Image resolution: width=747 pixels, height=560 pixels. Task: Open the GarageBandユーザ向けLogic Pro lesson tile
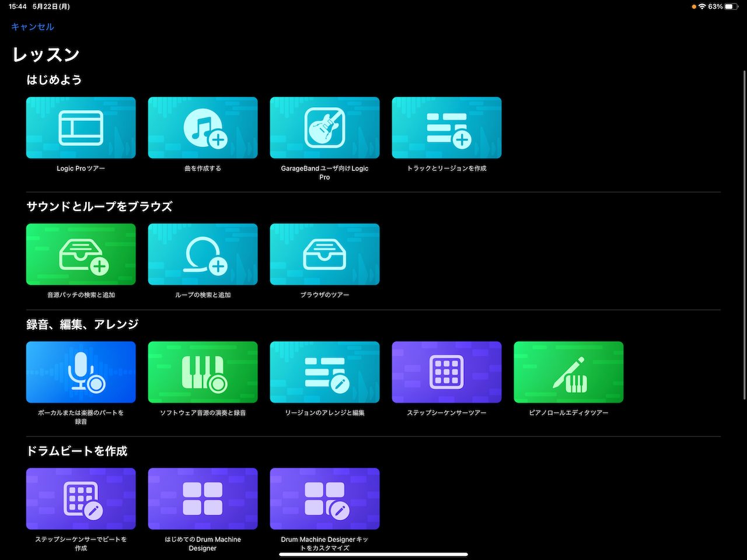[x=324, y=128]
